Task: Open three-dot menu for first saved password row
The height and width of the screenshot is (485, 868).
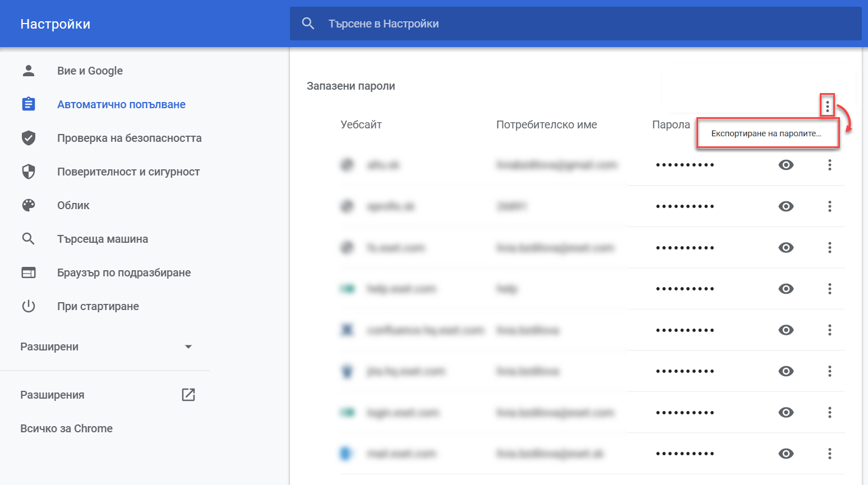Action: pos(830,165)
